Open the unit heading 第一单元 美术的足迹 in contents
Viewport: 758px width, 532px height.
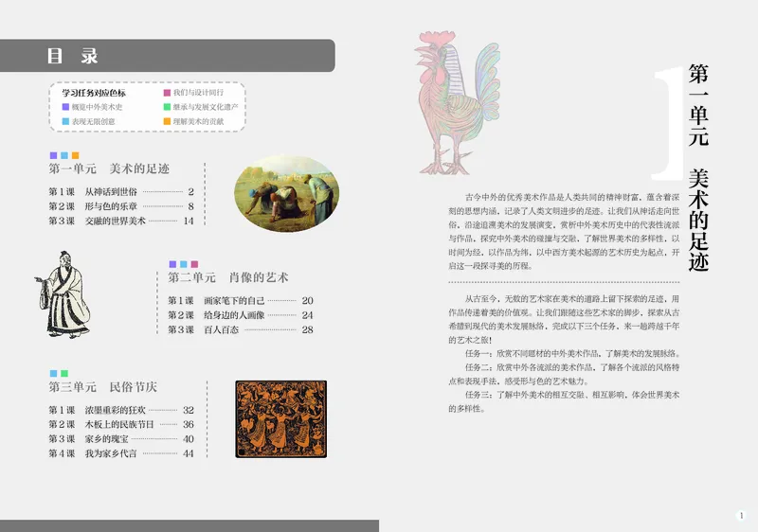[109, 168]
